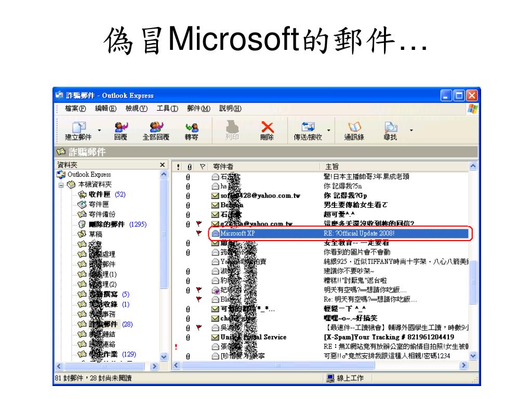This screenshot has width=532, height=399.
Task: Click the 列印 (Print) toolbar icon
Action: tap(232, 127)
